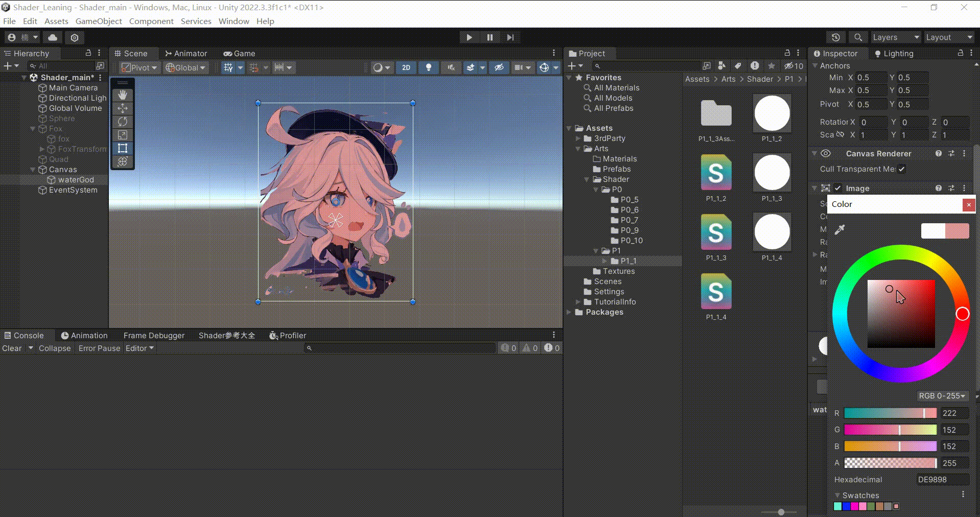Toggle scene audio mute
This screenshot has width=980, height=517.
[451, 67]
